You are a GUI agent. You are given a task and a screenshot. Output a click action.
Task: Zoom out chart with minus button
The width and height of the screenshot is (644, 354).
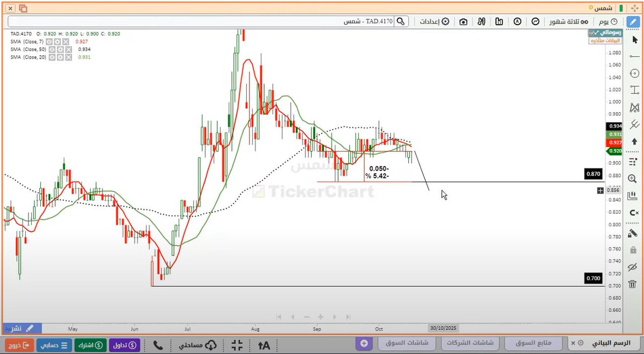click(306, 317)
